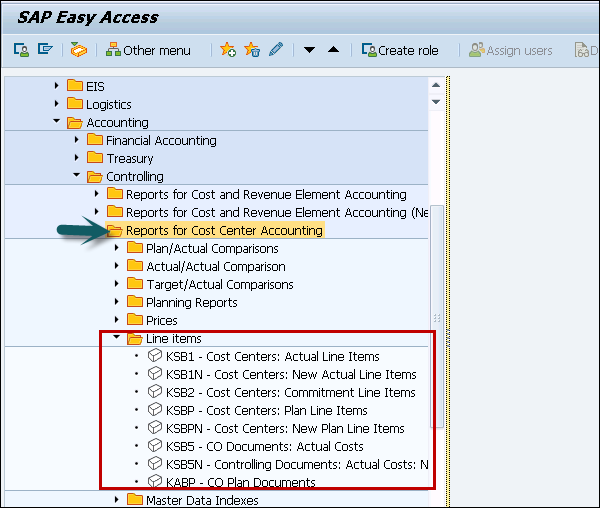Move favorite up arrow icon
Viewport: 600px width, 508px height.
(334, 49)
